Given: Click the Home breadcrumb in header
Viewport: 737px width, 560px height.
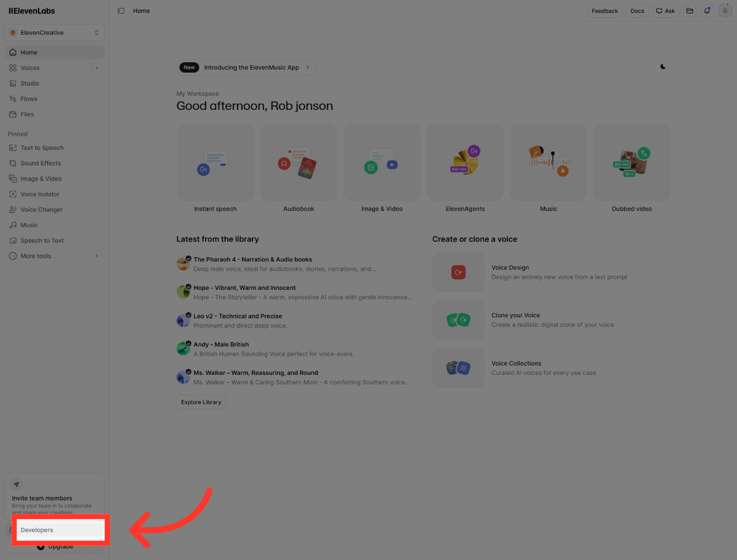Looking at the screenshot, I should 141,11.
